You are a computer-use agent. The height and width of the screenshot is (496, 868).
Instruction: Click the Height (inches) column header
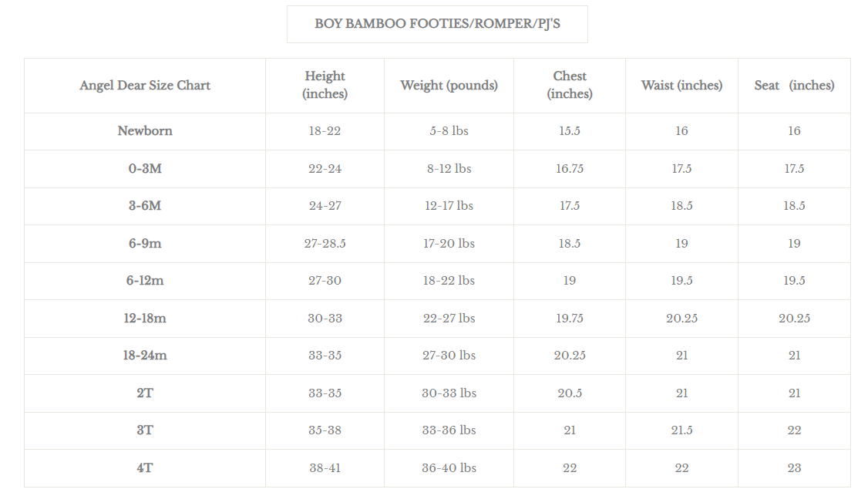[x=325, y=86]
